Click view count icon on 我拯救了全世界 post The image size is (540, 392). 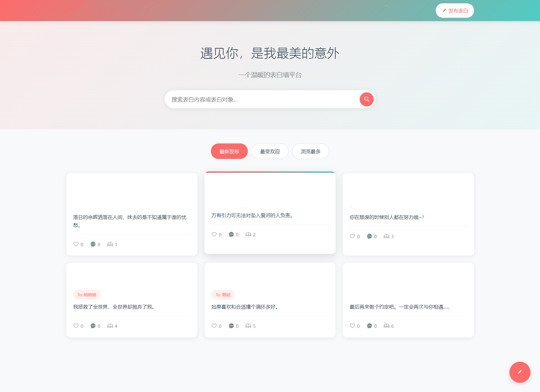[110, 326]
